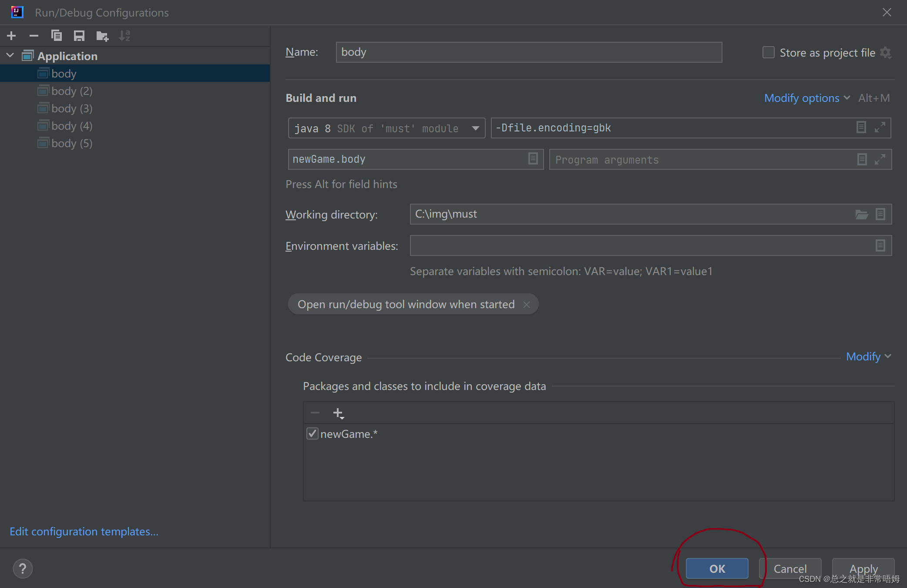Click the add coverage package icon
Image resolution: width=907 pixels, height=588 pixels.
tap(338, 413)
